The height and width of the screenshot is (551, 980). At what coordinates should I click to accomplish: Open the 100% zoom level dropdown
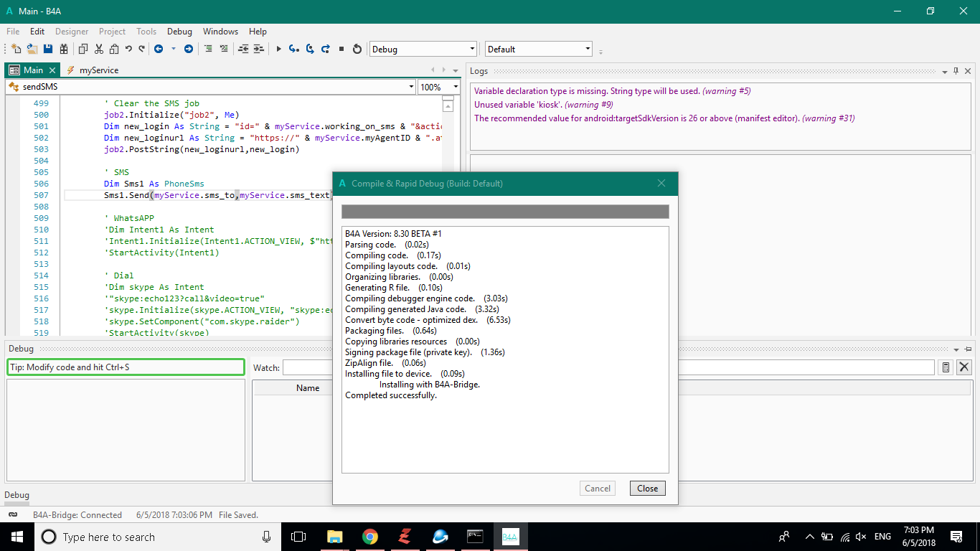click(x=455, y=87)
